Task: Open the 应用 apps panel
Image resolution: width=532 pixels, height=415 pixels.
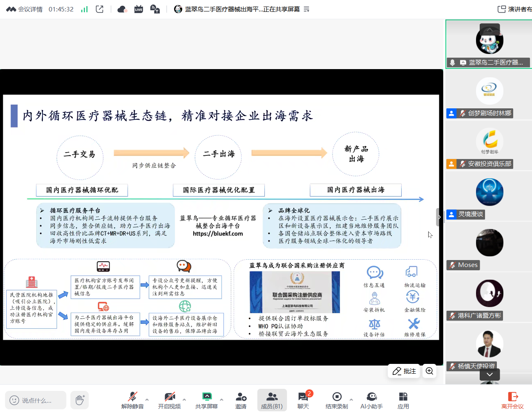Action: [403, 400]
